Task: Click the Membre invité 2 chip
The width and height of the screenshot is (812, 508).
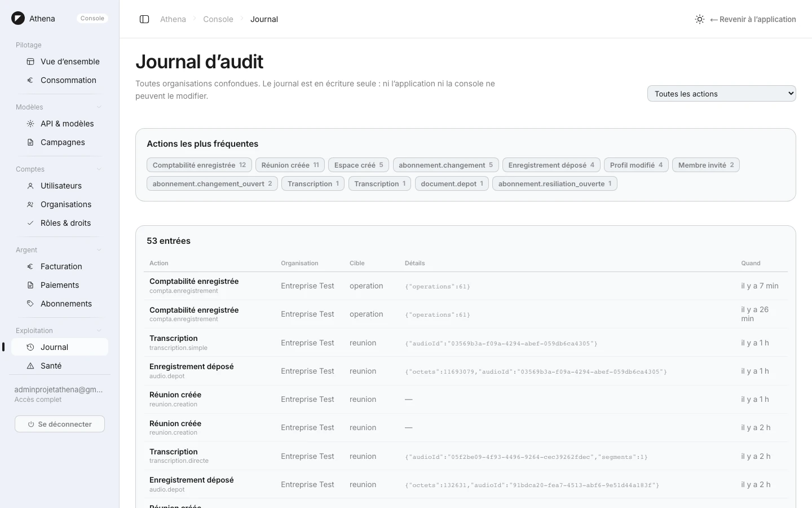Action: click(x=706, y=165)
